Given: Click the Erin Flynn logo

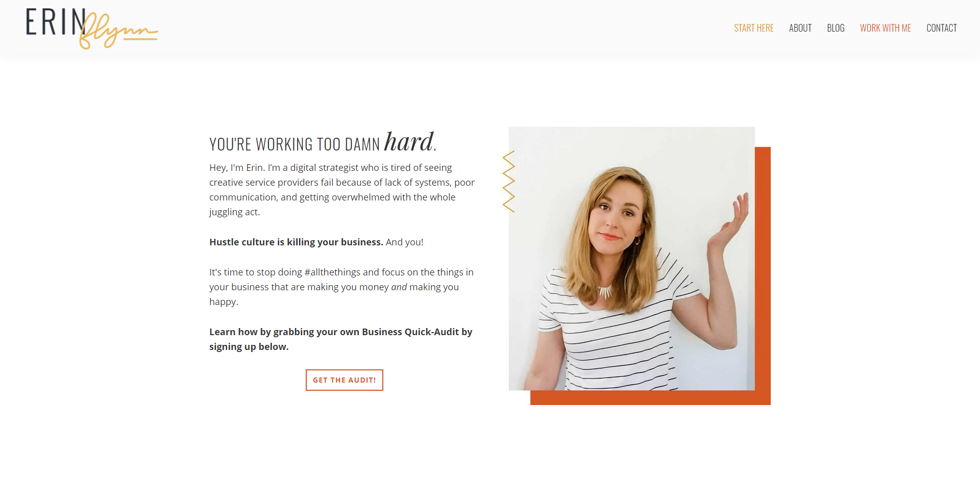Looking at the screenshot, I should coord(92,29).
